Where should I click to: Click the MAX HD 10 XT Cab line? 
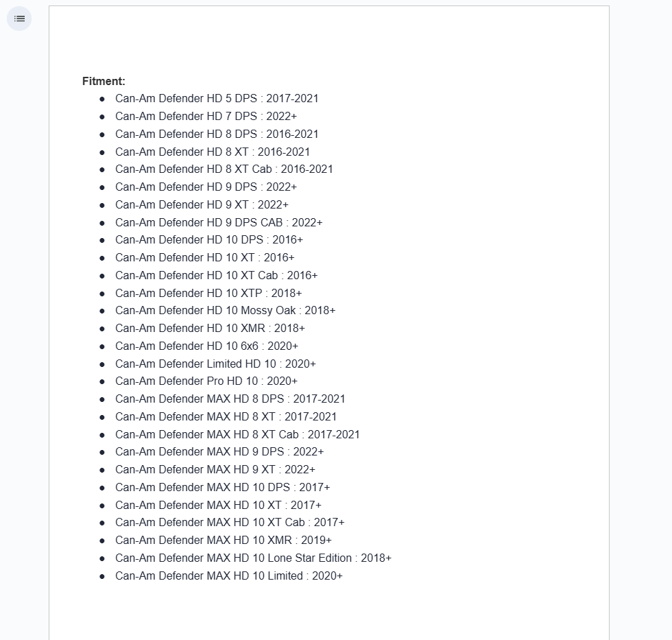pyautogui.click(x=230, y=523)
